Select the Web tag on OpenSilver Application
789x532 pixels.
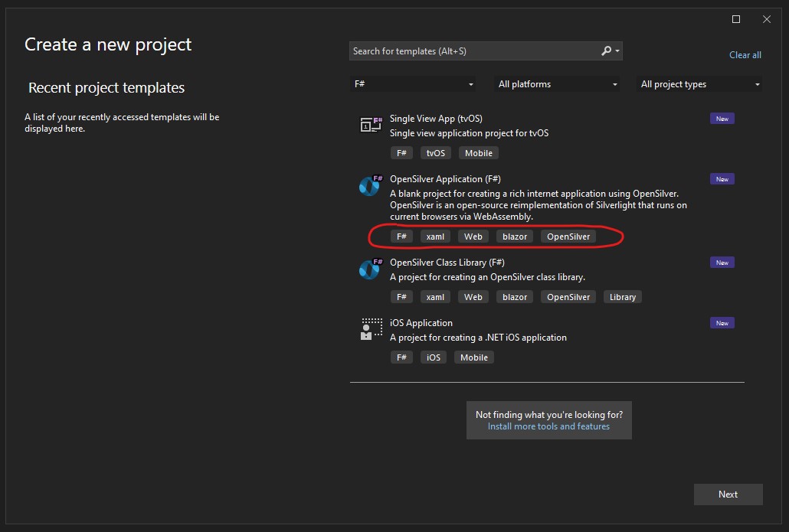(473, 236)
